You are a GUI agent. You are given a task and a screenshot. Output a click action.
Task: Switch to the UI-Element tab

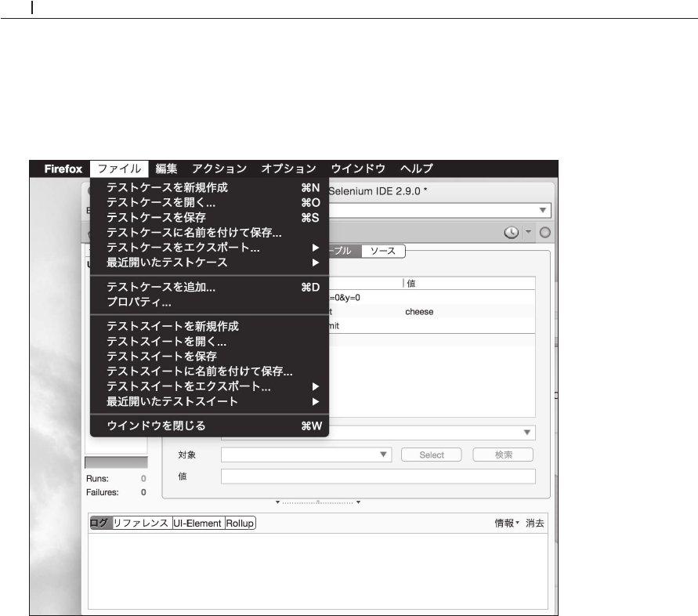197,523
